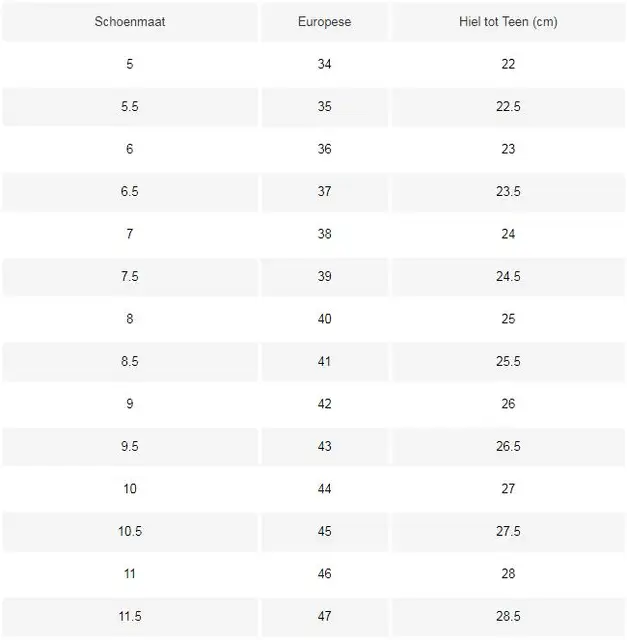Click the Hiel tot Teen (cm) header
This screenshot has width=627, height=640.
click(508, 22)
